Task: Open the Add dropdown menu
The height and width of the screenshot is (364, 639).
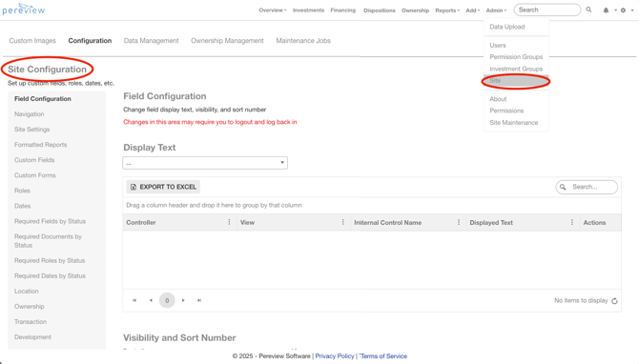Action: [473, 10]
